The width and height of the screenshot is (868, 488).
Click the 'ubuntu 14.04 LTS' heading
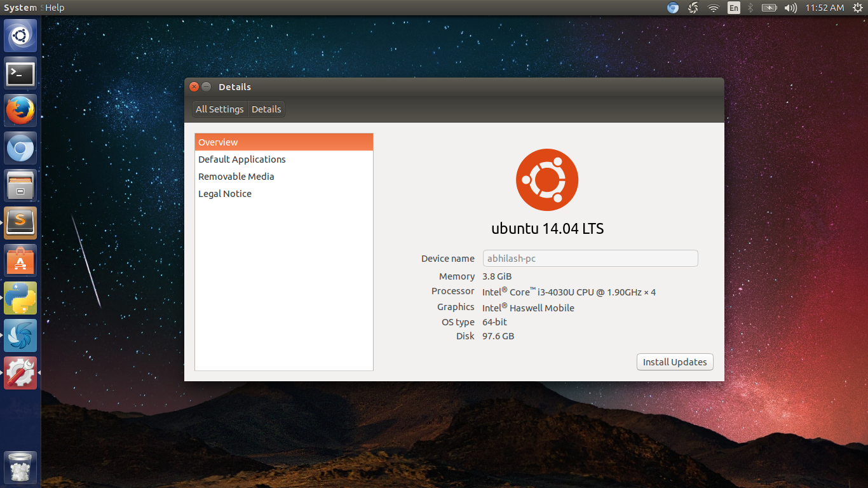point(548,229)
